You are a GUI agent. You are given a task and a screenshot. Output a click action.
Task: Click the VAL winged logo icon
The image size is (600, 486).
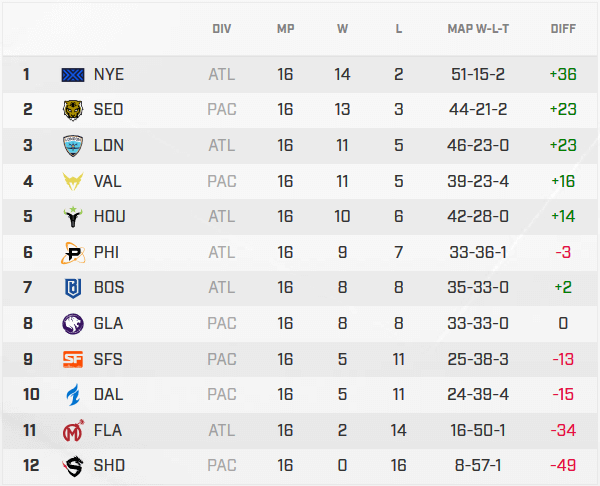click(x=74, y=181)
